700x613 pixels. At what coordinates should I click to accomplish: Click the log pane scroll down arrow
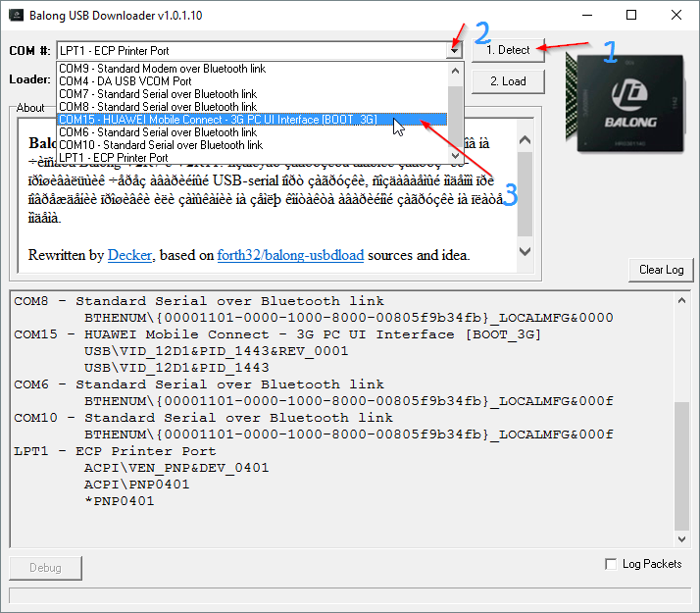click(x=681, y=538)
